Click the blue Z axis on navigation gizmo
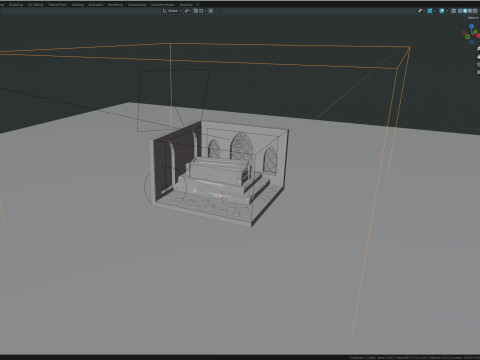 pos(471,26)
